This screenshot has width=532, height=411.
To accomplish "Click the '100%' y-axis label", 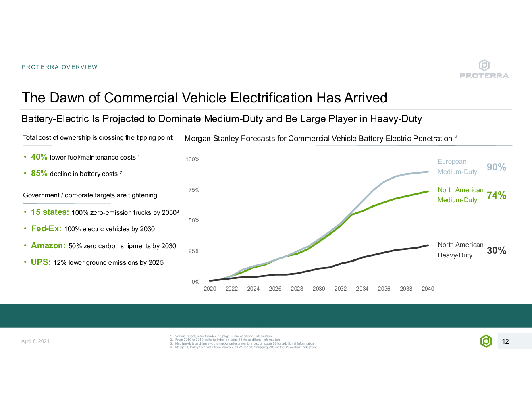I will click(x=192, y=160).
